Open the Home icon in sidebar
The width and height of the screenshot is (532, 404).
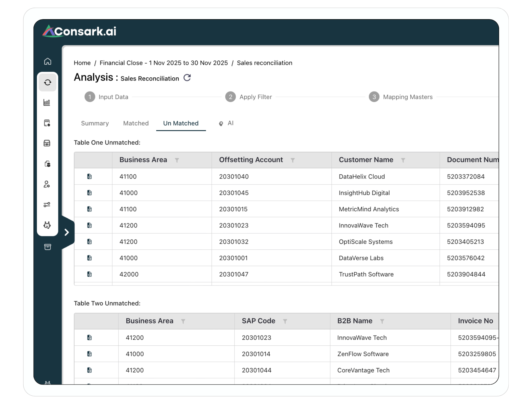pyautogui.click(x=48, y=61)
